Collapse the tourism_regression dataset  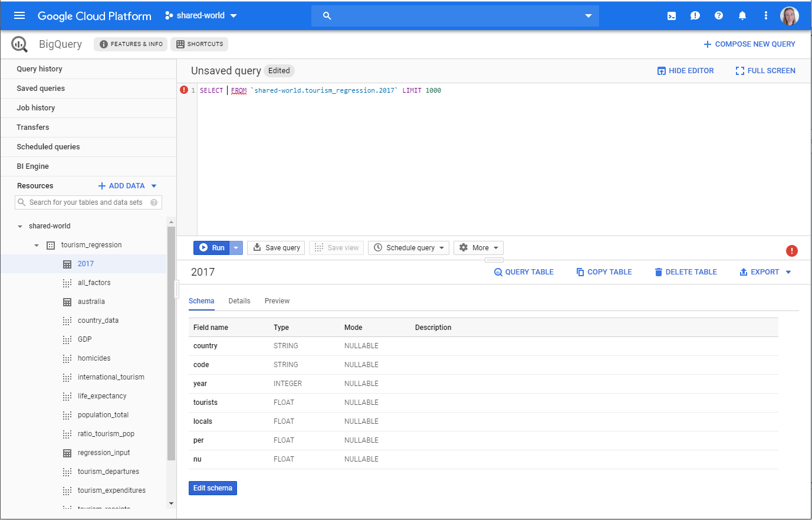(x=37, y=245)
